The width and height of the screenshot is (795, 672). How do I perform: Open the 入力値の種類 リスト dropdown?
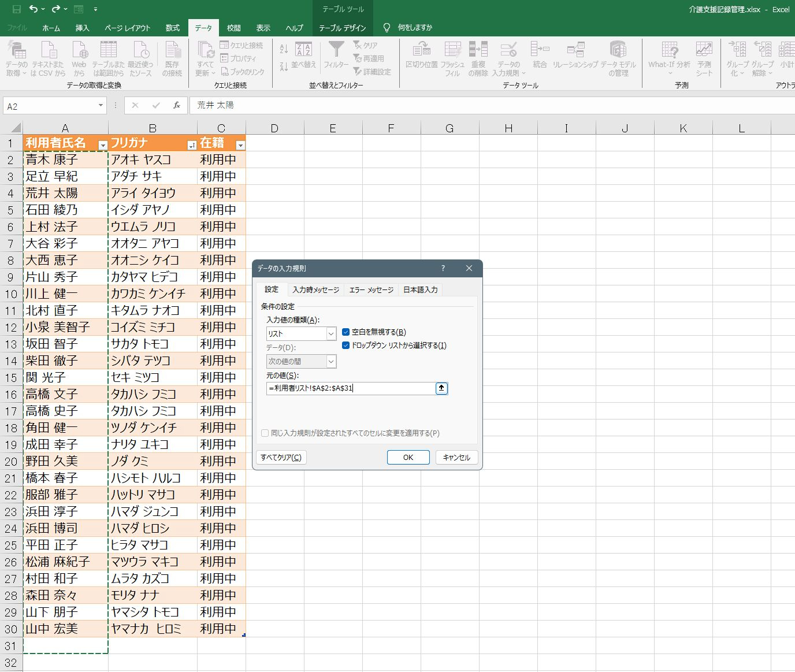click(x=331, y=334)
